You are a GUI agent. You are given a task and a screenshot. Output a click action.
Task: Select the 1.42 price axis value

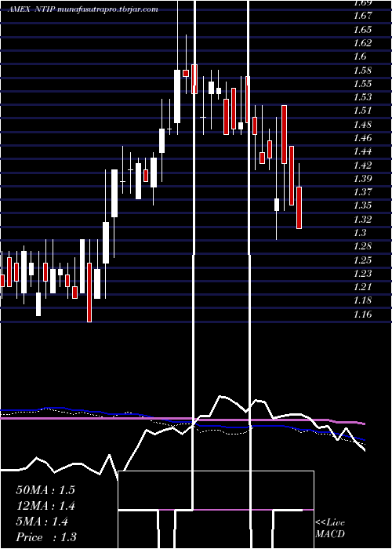(362, 165)
